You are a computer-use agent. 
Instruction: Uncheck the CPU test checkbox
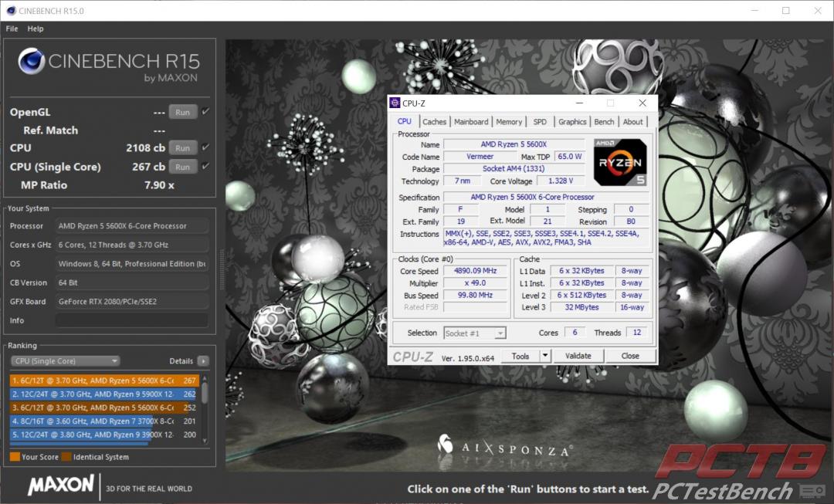point(205,147)
